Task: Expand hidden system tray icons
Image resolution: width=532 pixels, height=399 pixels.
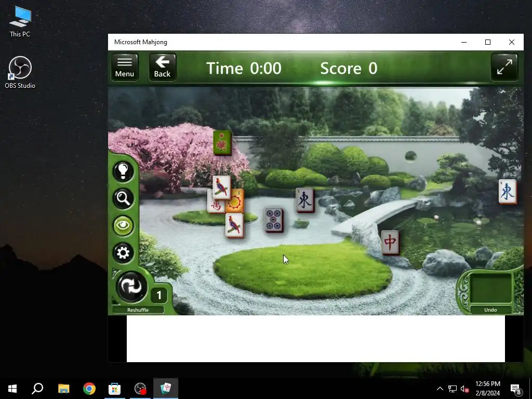Action: pos(440,389)
